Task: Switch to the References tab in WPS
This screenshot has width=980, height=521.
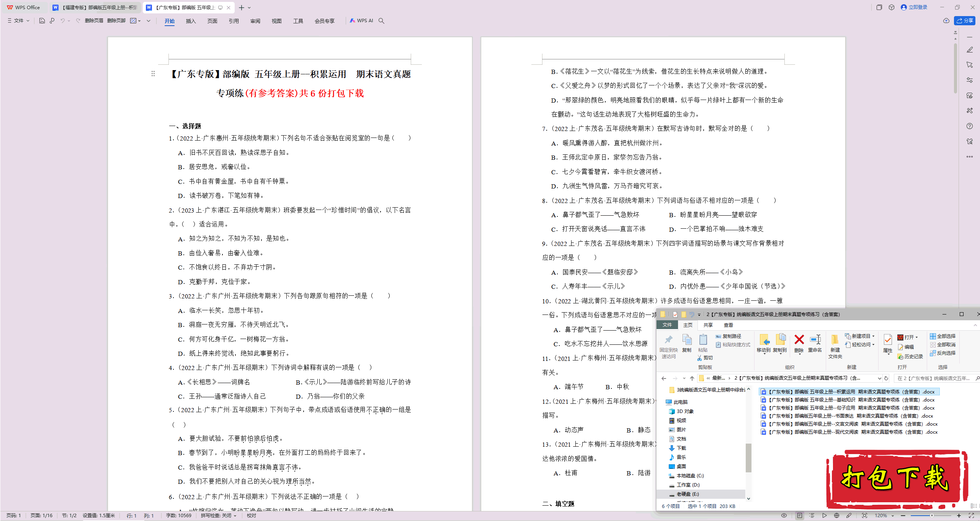Action: pyautogui.click(x=234, y=21)
